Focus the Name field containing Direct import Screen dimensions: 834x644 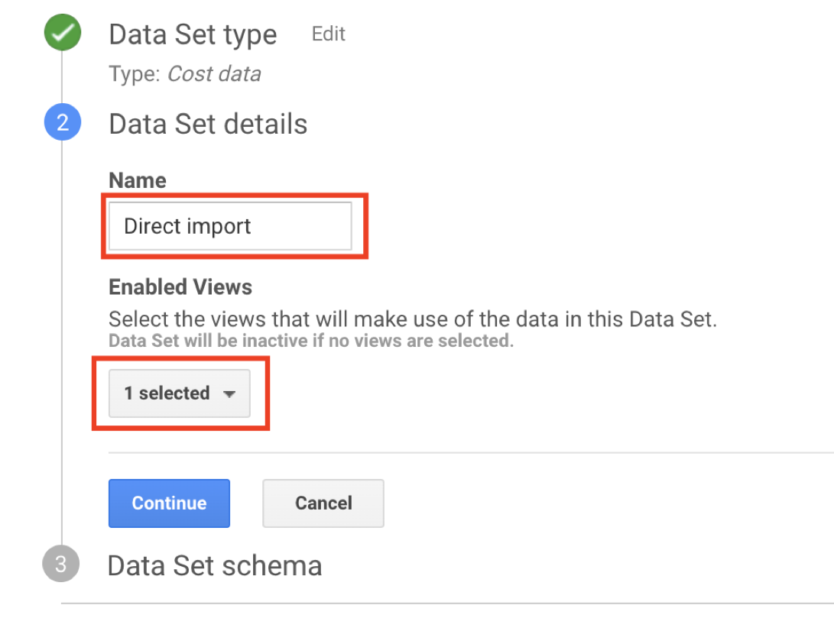point(230,226)
